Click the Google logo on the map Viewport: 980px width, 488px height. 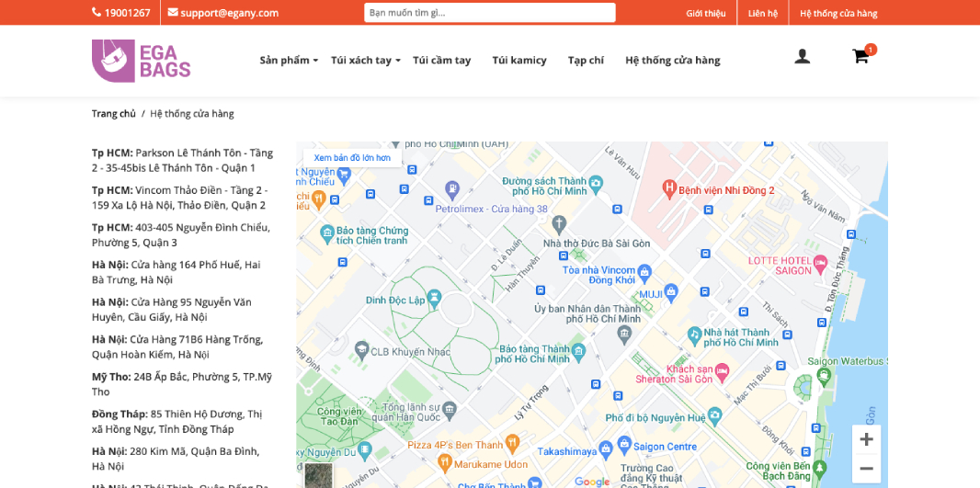(x=592, y=482)
